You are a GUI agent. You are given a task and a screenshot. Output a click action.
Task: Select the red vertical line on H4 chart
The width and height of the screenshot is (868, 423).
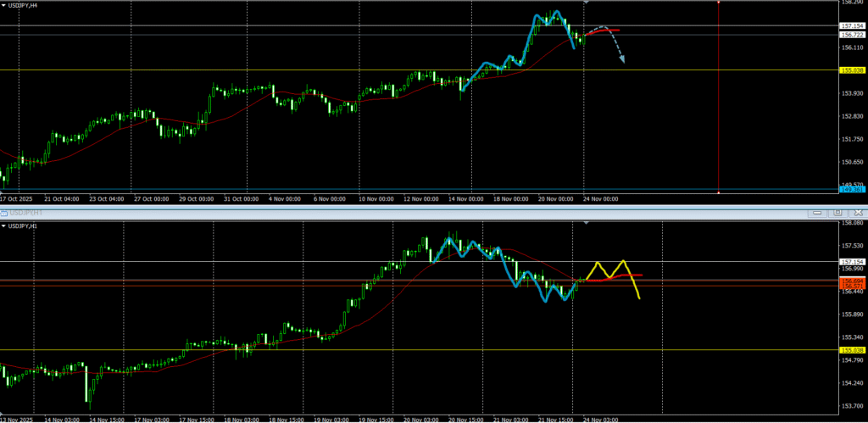(x=719, y=102)
